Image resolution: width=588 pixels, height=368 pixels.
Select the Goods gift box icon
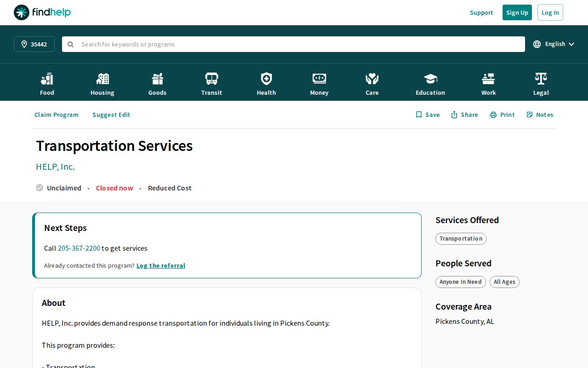click(x=158, y=79)
